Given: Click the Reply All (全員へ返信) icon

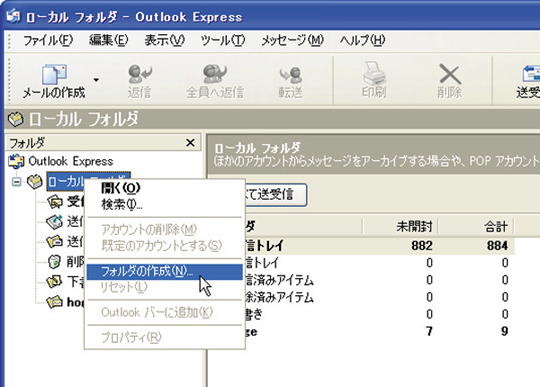Looking at the screenshot, I should tap(215, 74).
